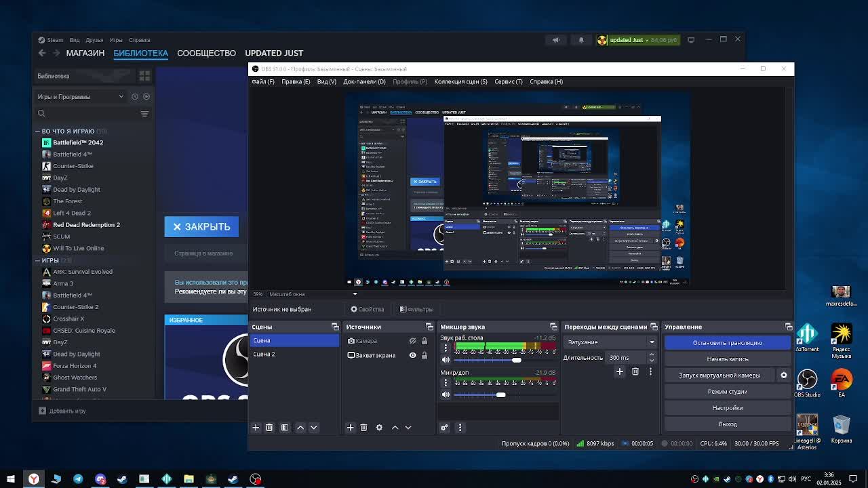Click Steam library search field
The height and width of the screenshot is (488, 868).
pyautogui.click(x=85, y=113)
